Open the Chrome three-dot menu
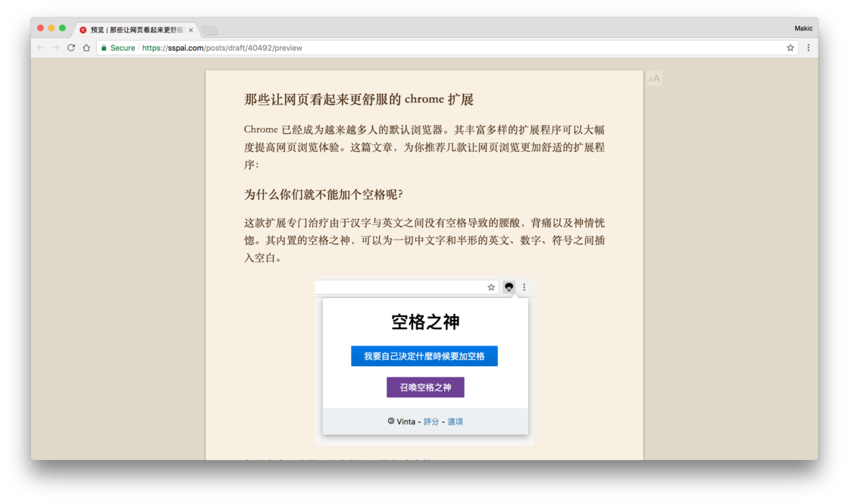This screenshot has width=849, height=504. point(808,48)
